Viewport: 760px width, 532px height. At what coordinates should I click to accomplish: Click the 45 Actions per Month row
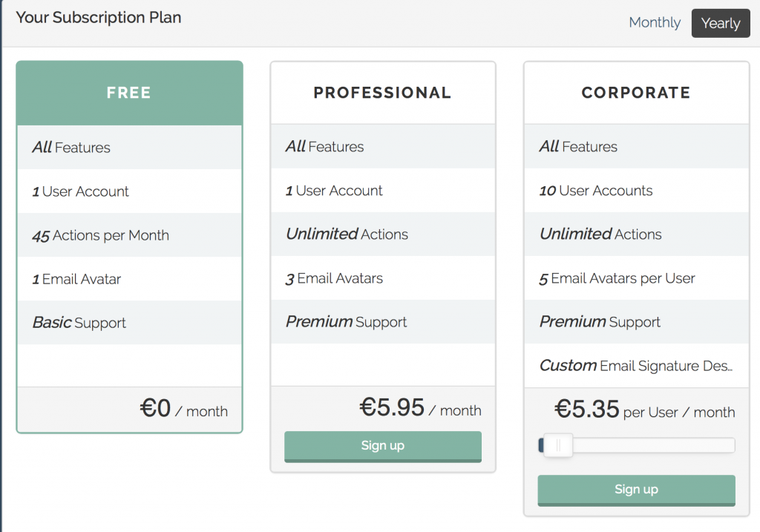point(129,235)
